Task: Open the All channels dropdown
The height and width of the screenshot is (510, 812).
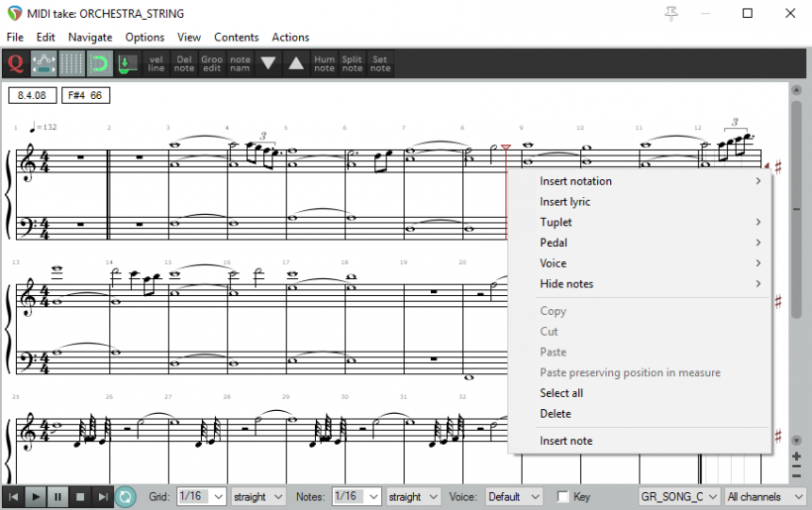Action: 765,496
